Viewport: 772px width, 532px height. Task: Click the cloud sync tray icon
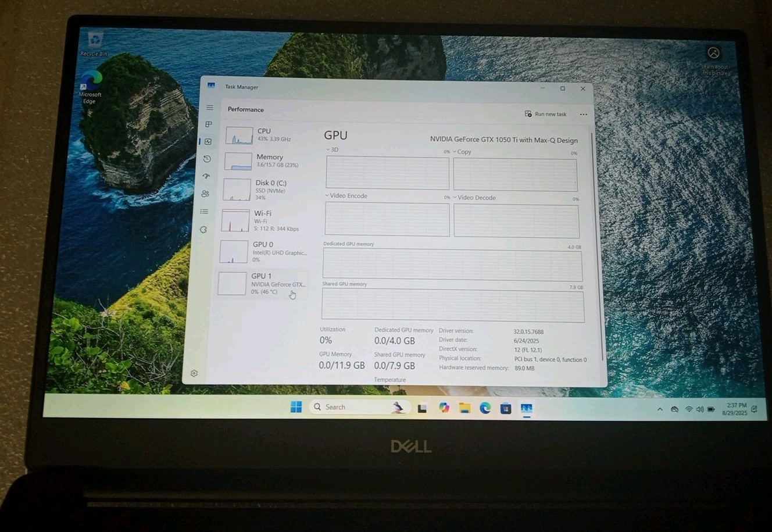(x=674, y=409)
